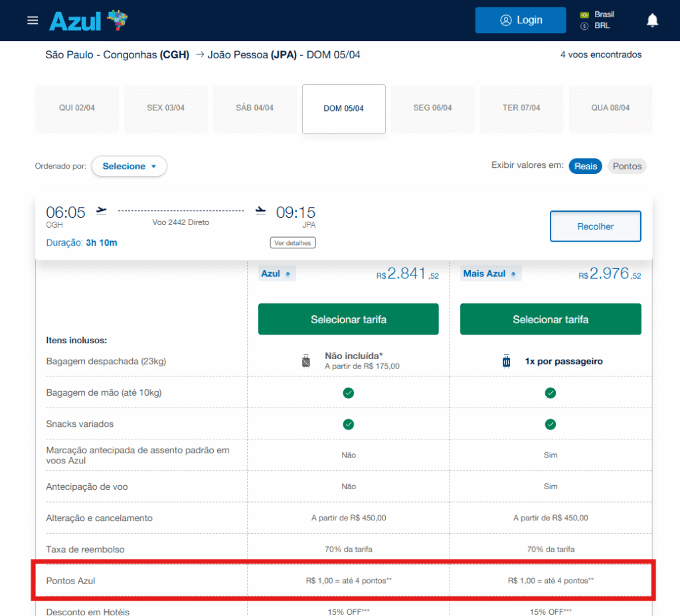This screenshot has height=616, width=680.
Task: Click the Login button
Action: (x=521, y=21)
